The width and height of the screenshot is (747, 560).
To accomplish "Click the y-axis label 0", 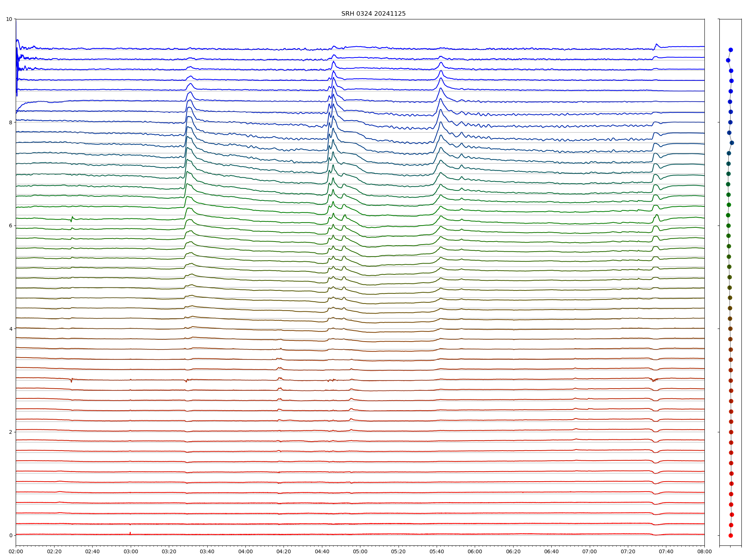I will [10, 535].
